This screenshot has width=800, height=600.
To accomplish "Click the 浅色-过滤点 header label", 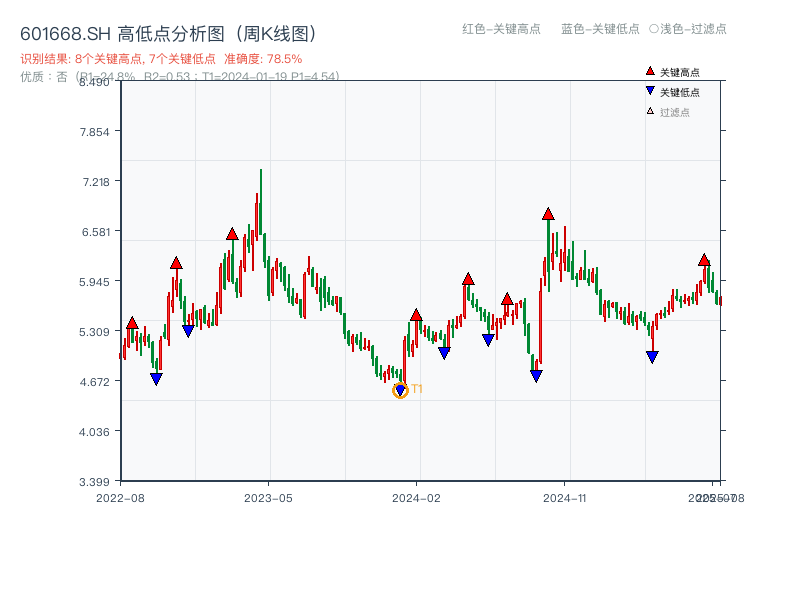I will click(688, 29).
